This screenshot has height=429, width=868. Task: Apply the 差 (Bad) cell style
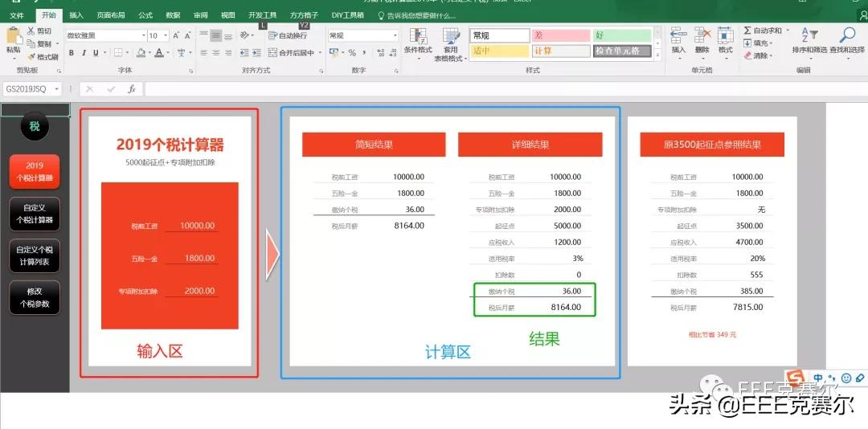(561, 35)
